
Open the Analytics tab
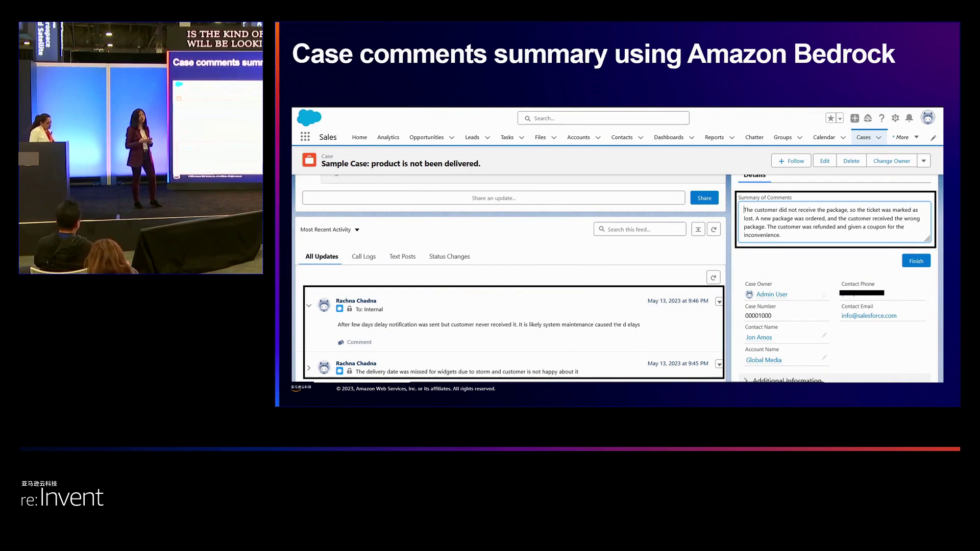point(388,137)
